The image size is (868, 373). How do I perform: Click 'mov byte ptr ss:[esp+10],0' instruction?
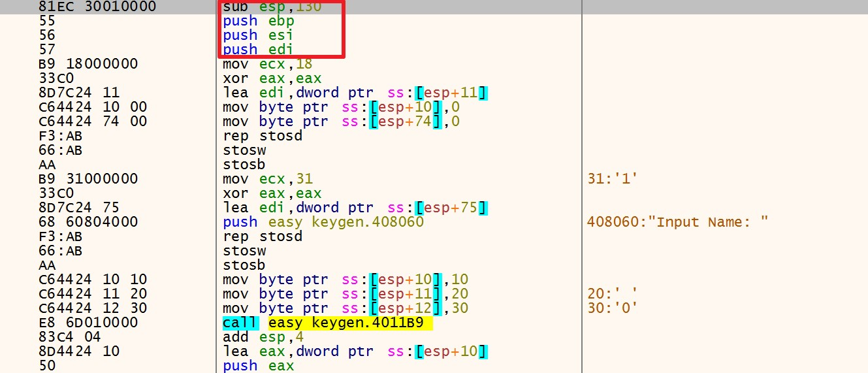click(x=340, y=107)
